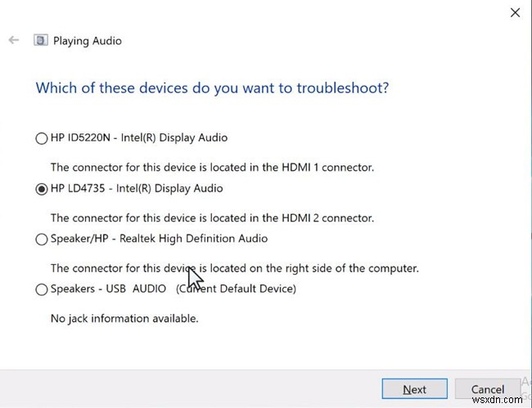Click the HDMI 1 connector description

point(212,167)
